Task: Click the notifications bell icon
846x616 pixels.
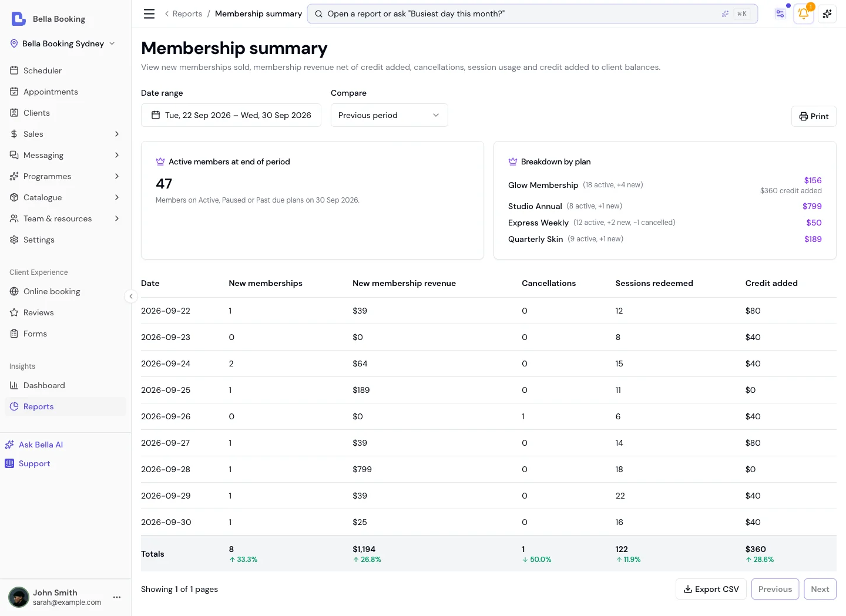Action: (x=803, y=14)
